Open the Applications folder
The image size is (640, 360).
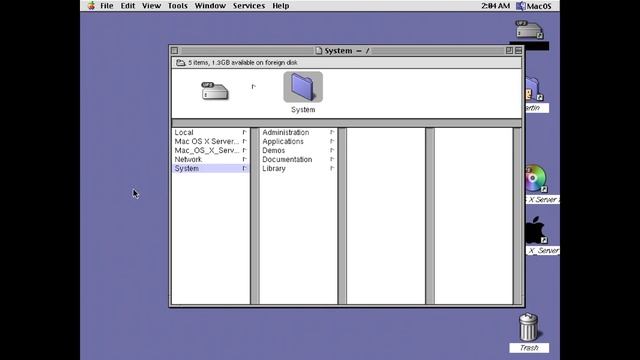298,141
